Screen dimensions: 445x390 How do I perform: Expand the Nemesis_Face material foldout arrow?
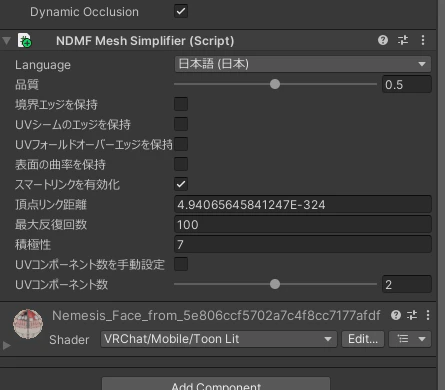pos(6,345)
